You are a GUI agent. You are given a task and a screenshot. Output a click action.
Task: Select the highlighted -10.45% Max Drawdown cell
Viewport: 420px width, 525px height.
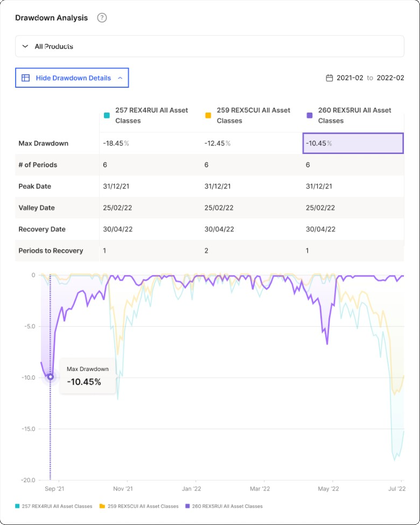click(x=353, y=143)
